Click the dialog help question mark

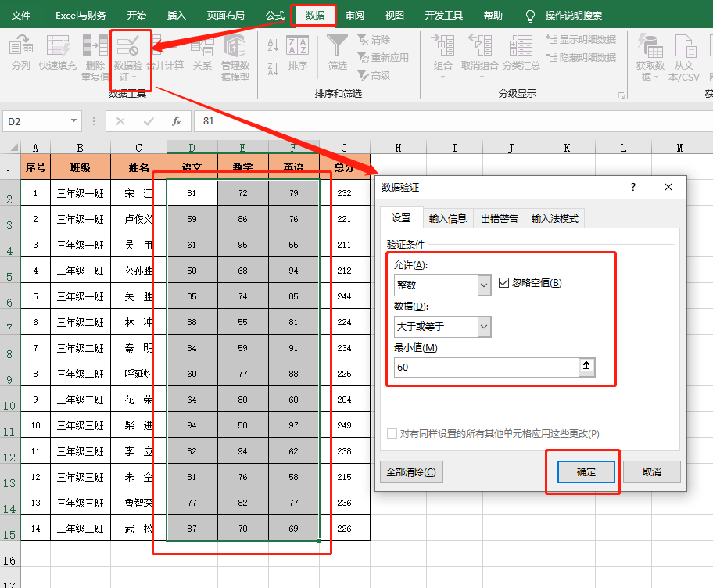[633, 187]
